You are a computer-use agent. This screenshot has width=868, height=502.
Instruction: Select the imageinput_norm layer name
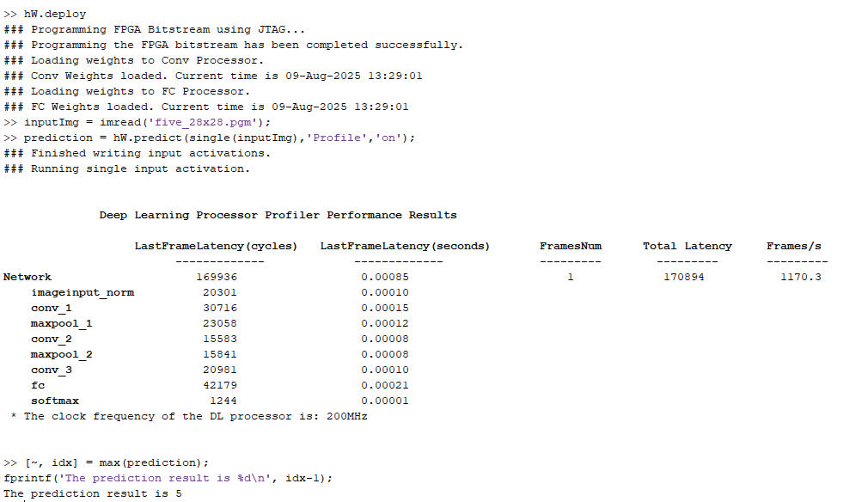(x=83, y=292)
